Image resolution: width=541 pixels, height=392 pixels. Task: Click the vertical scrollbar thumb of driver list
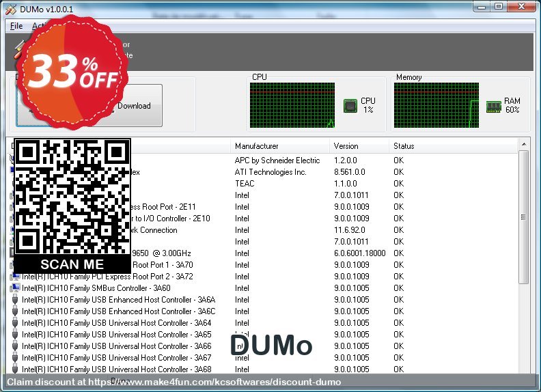[524, 217]
